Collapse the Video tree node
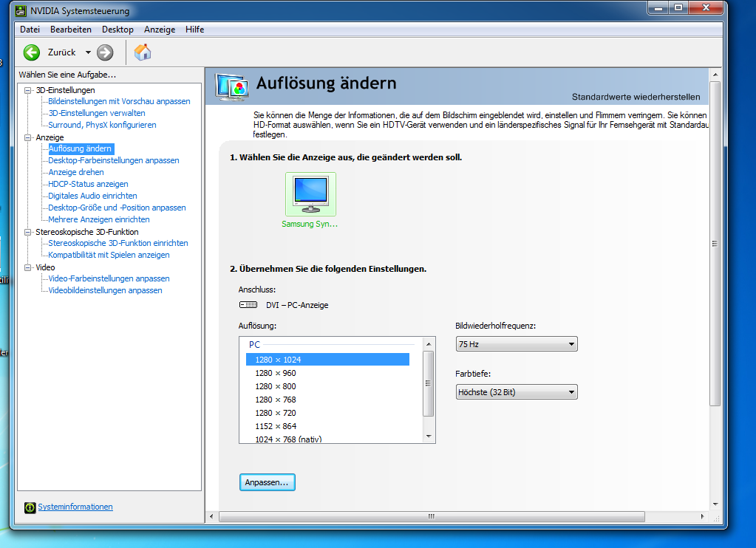 click(27, 267)
